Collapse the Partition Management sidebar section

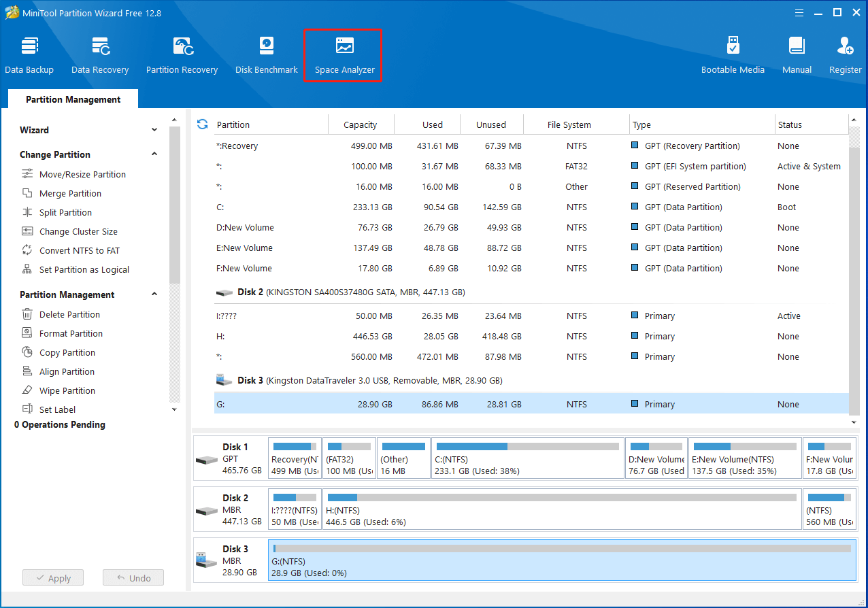(154, 294)
